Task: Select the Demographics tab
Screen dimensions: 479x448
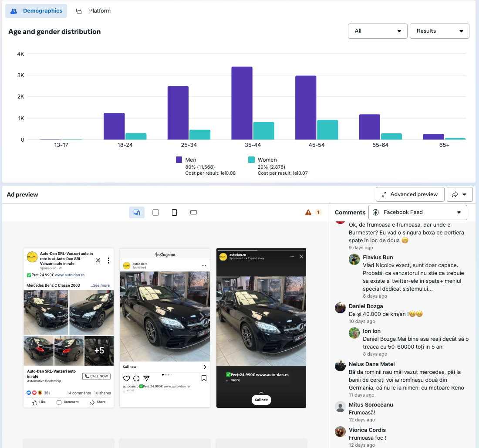Action: click(x=36, y=11)
